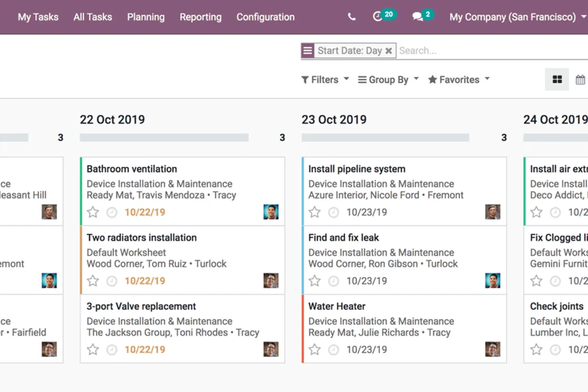Click the 24 Oct 2019 column progress bar
The image size is (588, 392).
(556, 138)
